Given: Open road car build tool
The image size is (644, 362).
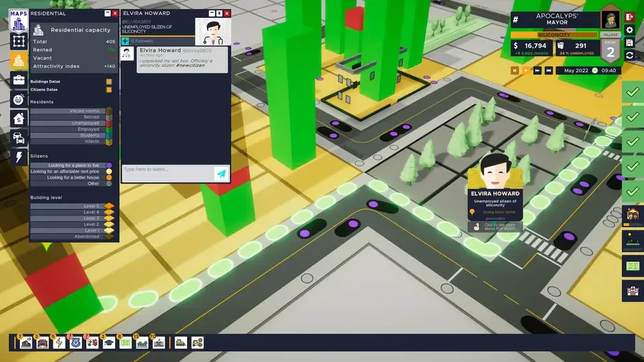Looking at the screenshot, I should click(x=42, y=343).
